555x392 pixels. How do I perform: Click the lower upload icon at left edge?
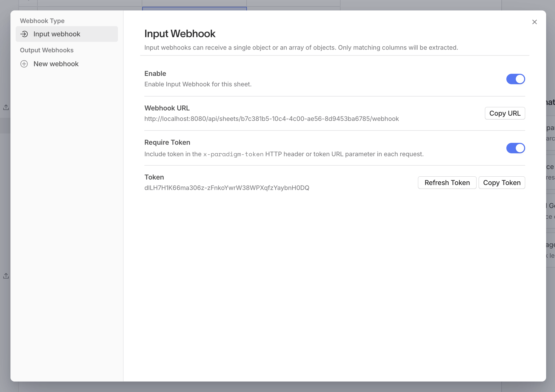(6, 276)
